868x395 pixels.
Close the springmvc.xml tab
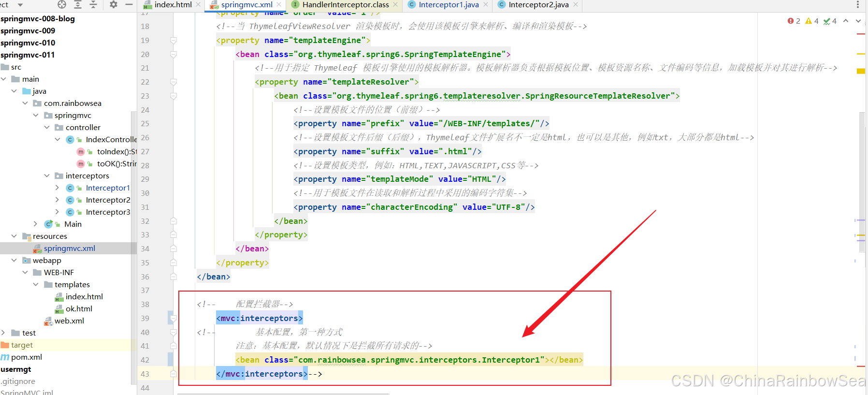point(279,5)
